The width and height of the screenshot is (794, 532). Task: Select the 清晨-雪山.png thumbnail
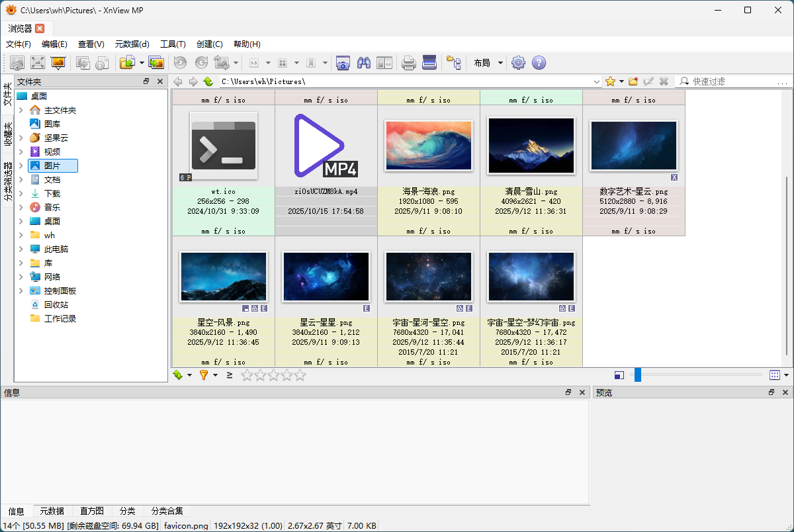[x=531, y=147]
